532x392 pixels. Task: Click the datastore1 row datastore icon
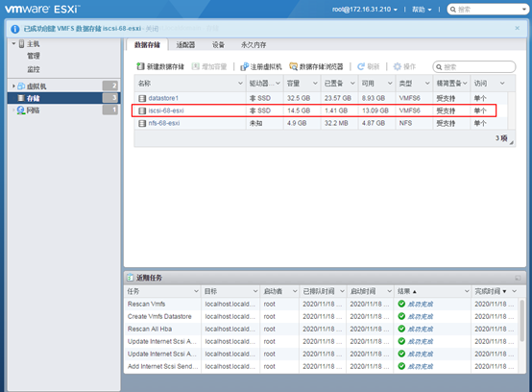142,98
